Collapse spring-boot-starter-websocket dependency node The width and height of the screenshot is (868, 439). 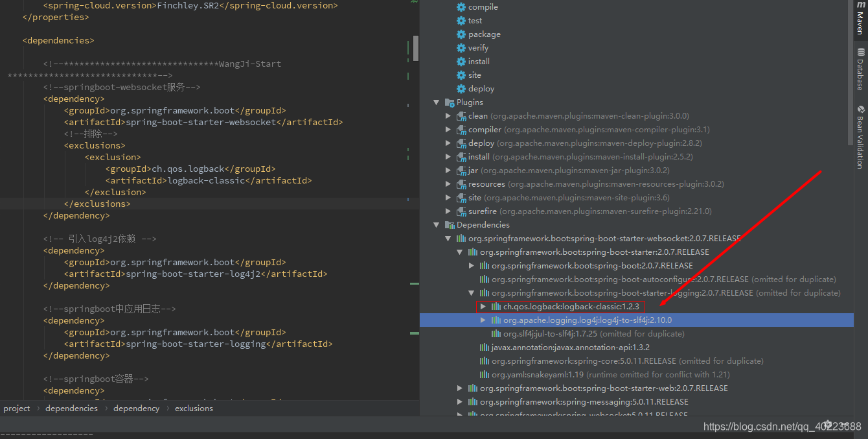point(448,239)
